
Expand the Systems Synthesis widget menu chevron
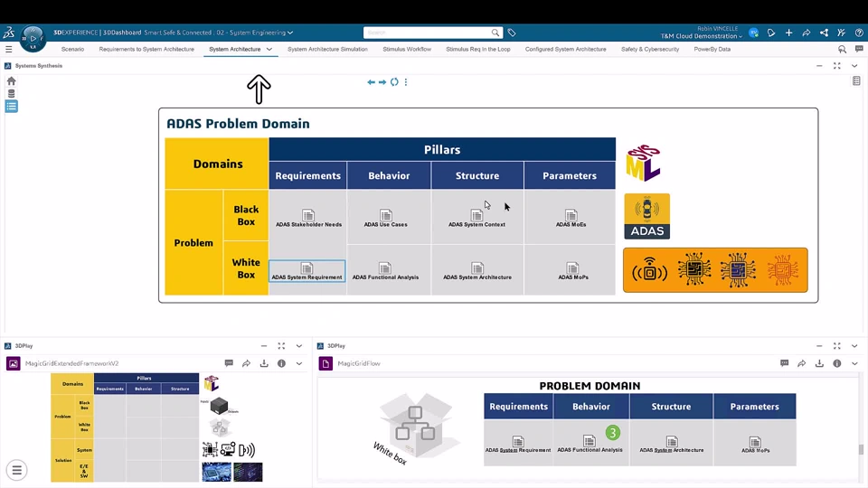[x=854, y=66]
